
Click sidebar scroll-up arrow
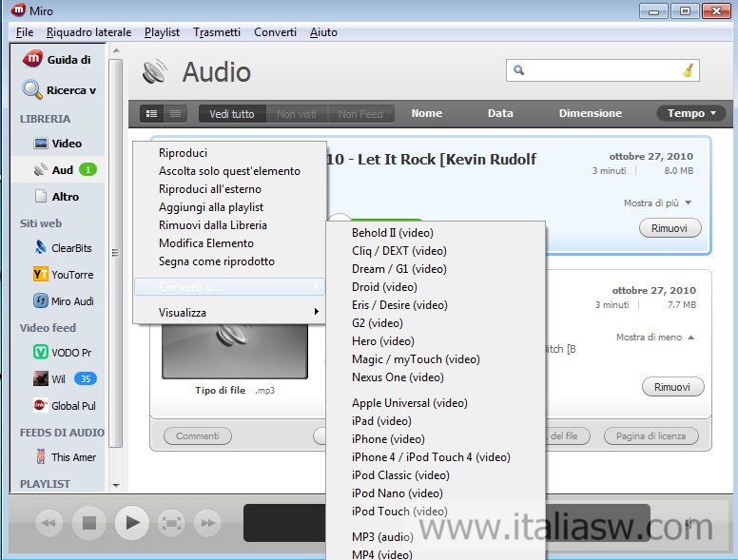tap(116, 50)
